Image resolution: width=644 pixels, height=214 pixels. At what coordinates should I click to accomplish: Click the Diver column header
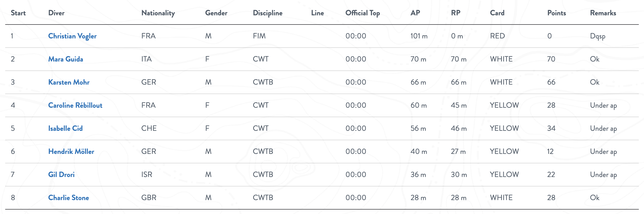(x=56, y=13)
